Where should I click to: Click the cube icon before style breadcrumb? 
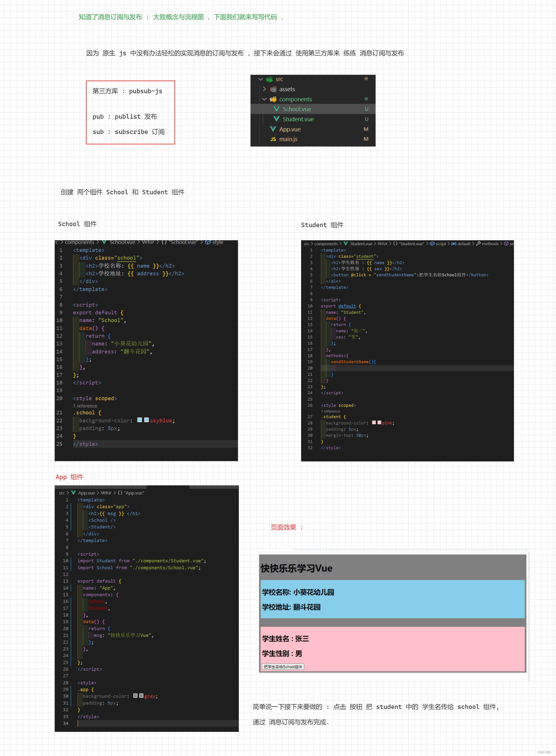pos(208,242)
